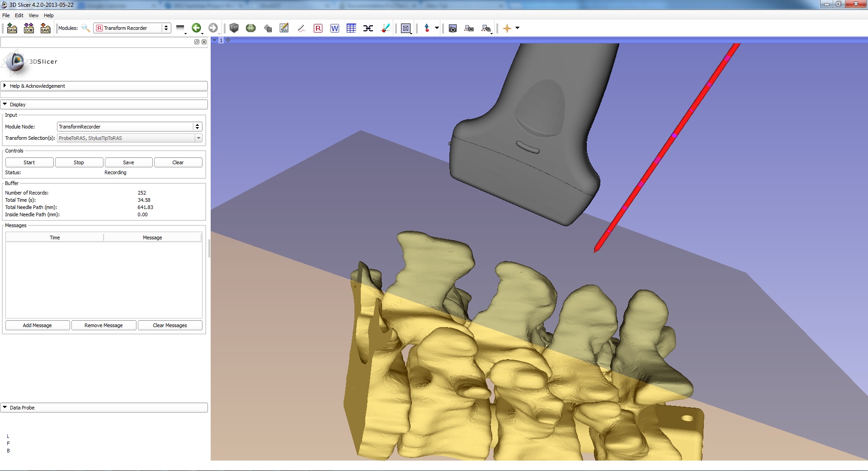Open the Load Data icon
Viewport: 868px width, 471px height.
point(12,29)
